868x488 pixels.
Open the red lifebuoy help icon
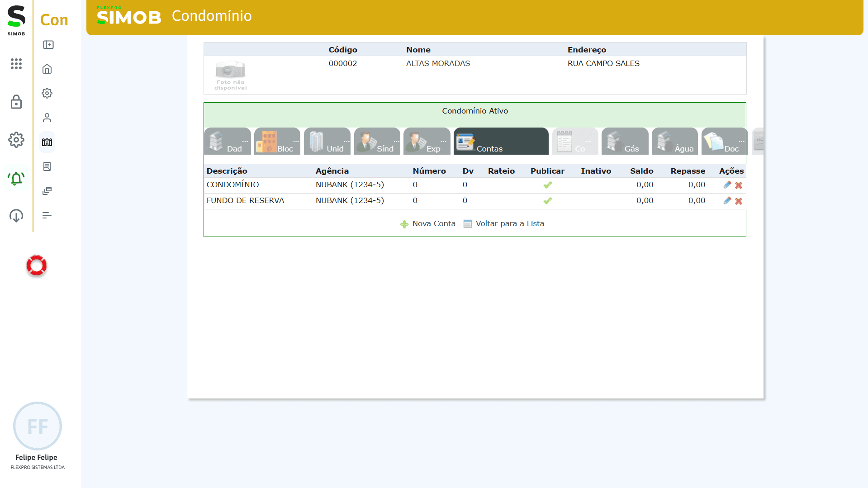pyautogui.click(x=37, y=265)
